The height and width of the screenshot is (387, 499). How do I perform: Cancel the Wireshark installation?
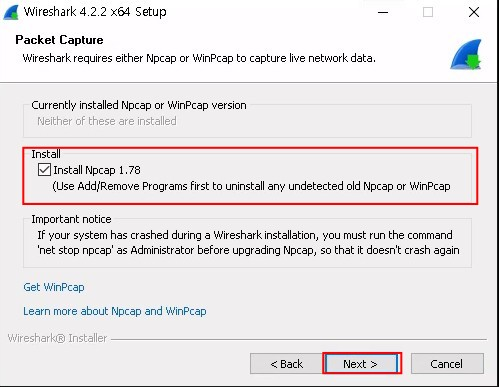(x=447, y=364)
